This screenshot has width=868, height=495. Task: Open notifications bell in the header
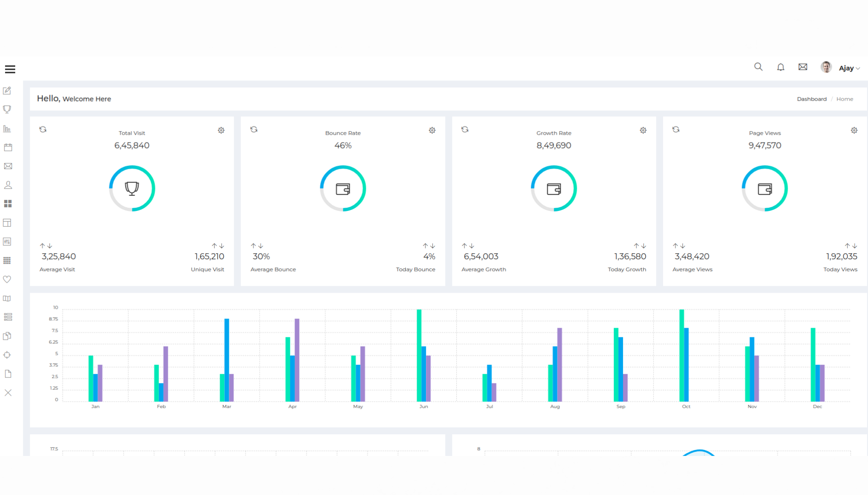tap(781, 68)
